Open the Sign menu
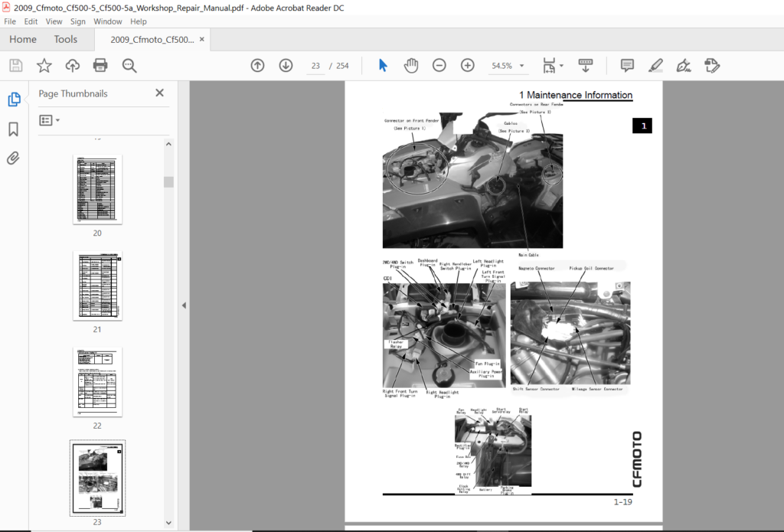Image resolution: width=784 pixels, height=532 pixels. (x=78, y=21)
